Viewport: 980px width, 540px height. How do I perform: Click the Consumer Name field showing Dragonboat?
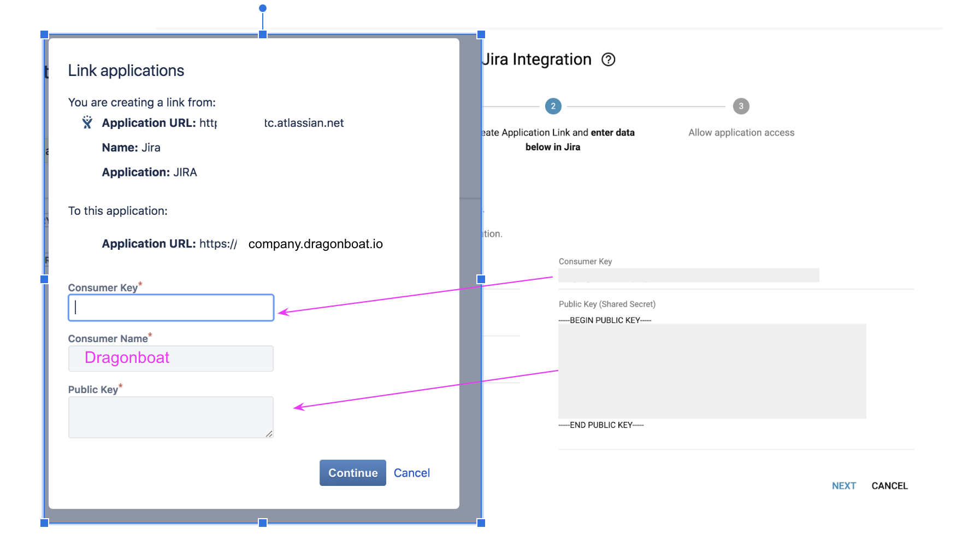[x=171, y=359]
